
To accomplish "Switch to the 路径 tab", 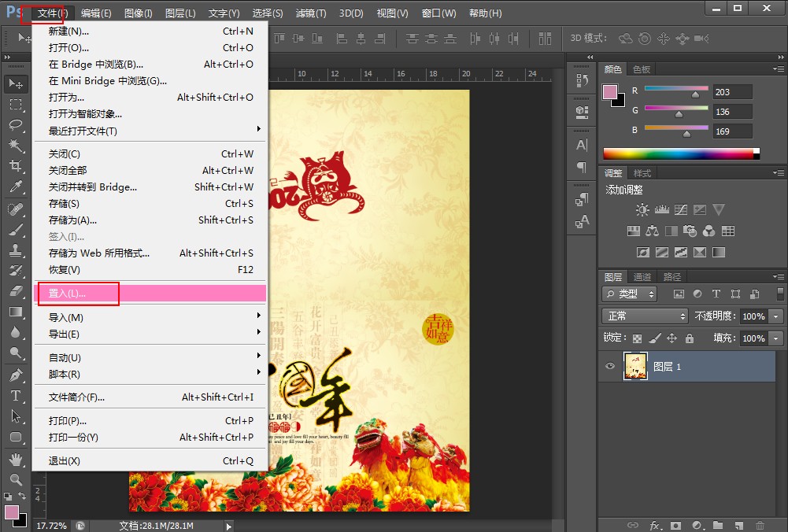I will [x=672, y=277].
